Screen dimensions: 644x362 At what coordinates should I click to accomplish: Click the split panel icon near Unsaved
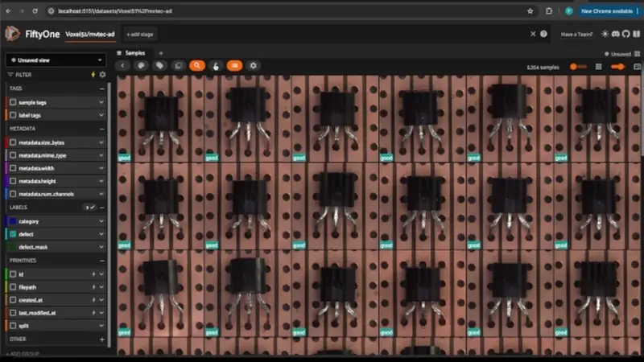637,54
